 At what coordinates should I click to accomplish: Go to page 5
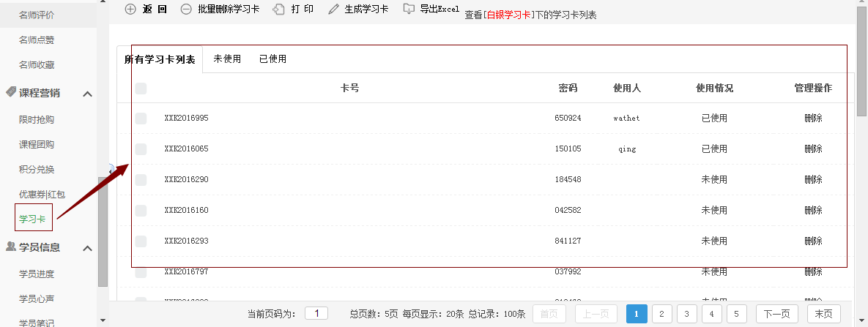[736, 314]
